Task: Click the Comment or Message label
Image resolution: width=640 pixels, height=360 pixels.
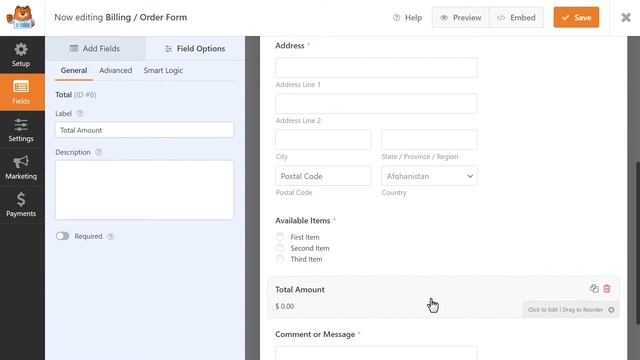Action: 315,334
